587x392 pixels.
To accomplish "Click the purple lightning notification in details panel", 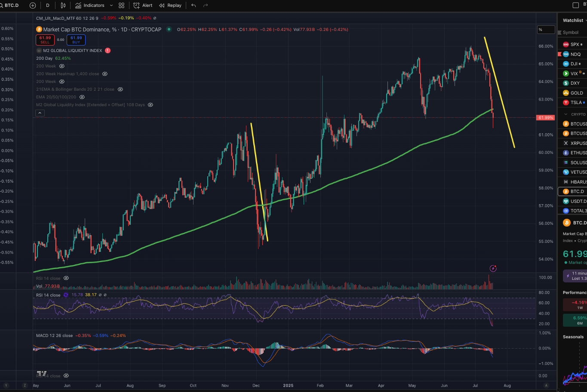I will coord(575,276).
